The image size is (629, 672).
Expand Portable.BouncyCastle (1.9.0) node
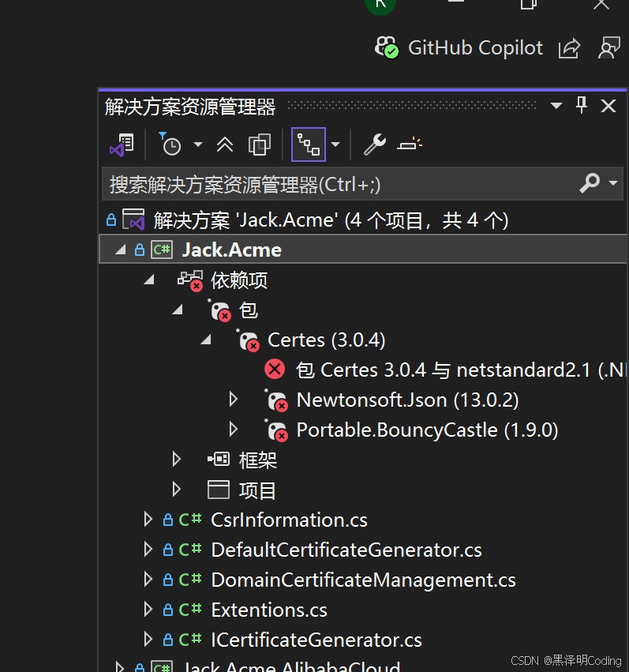coord(234,429)
